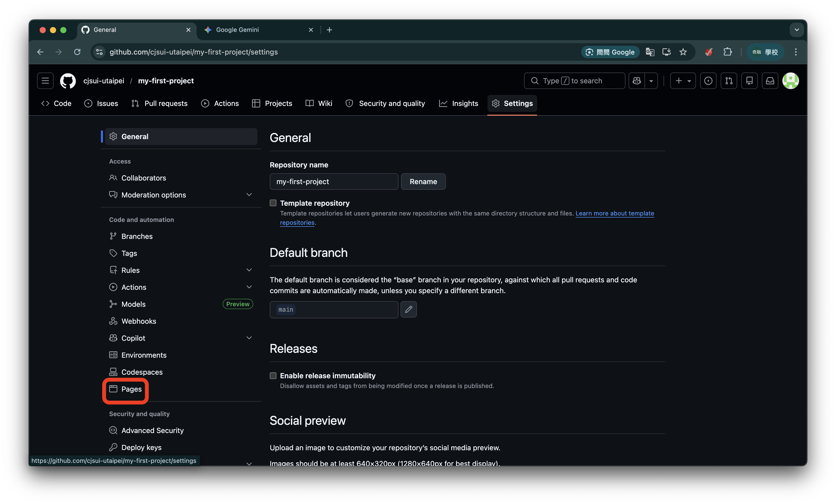Click the Type / to search field
Screen dimensions: 836x504
574,81
